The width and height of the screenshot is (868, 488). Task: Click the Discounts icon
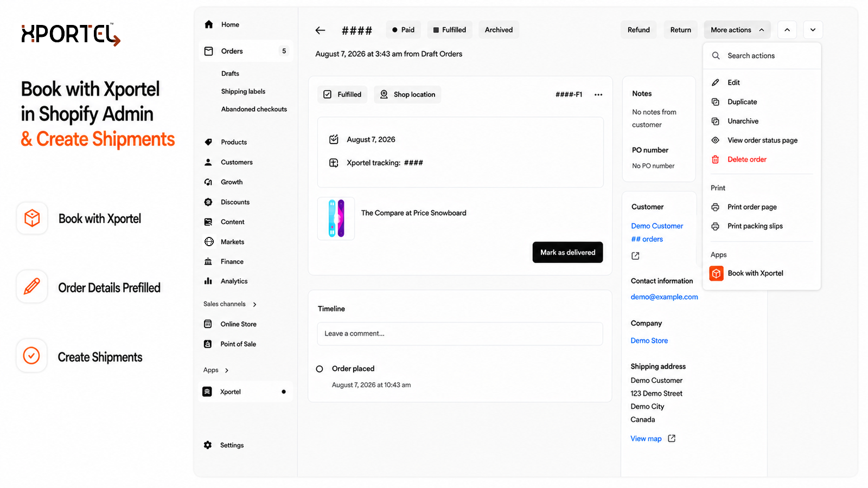[208, 202]
